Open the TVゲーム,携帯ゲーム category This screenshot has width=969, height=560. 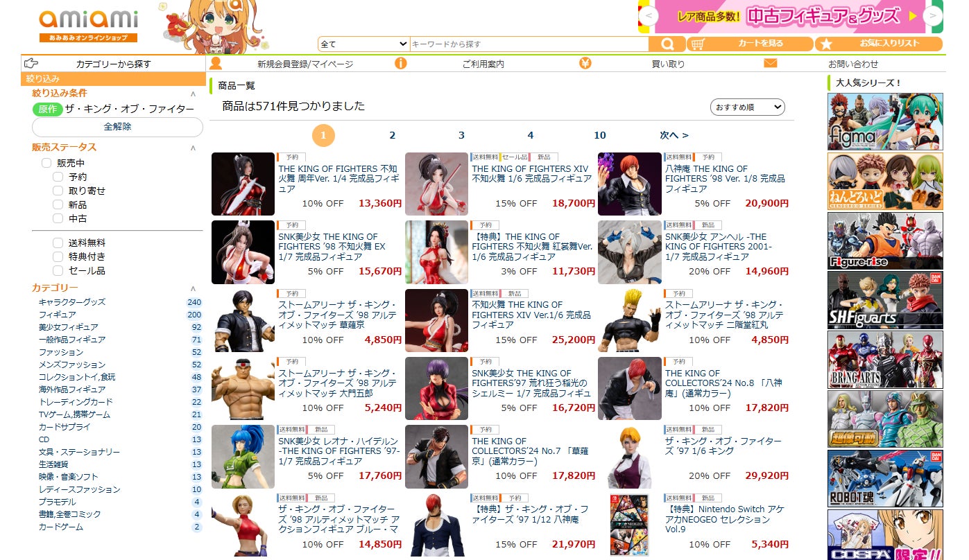[74, 414]
